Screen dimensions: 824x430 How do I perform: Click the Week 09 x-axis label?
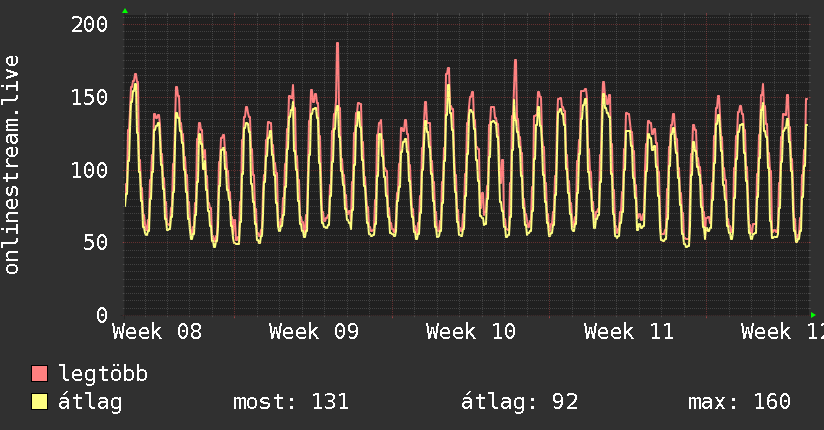(x=313, y=332)
